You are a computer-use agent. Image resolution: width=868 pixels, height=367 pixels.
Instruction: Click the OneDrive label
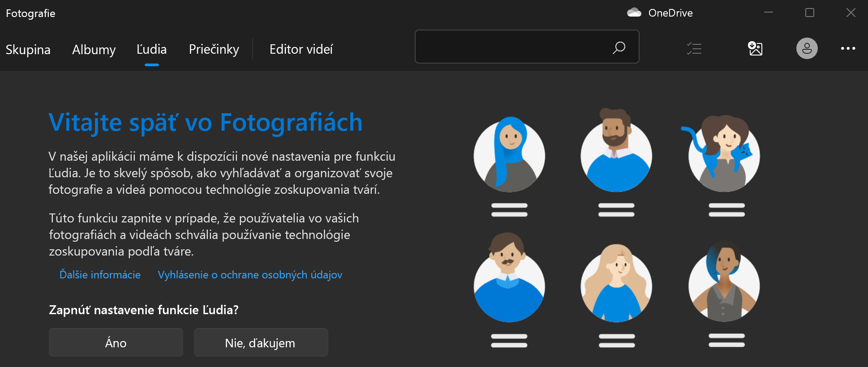pyautogui.click(x=670, y=13)
